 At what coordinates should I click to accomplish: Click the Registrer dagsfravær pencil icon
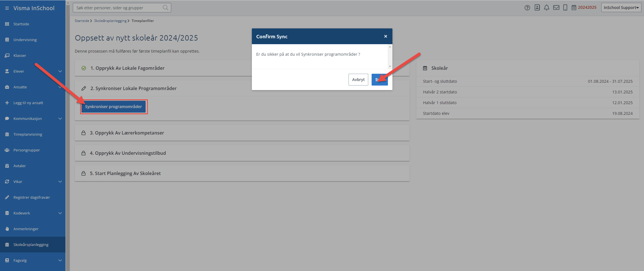[x=7, y=197]
